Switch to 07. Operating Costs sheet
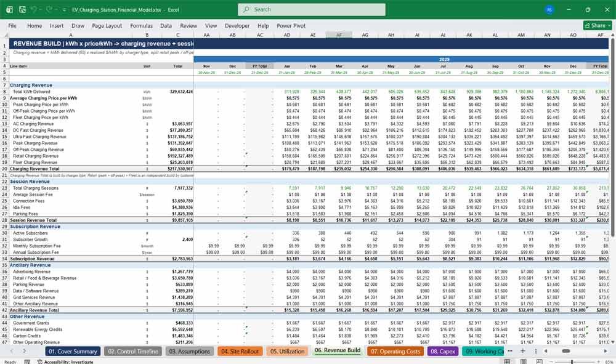The height and width of the screenshot is (364, 616). coord(395,352)
